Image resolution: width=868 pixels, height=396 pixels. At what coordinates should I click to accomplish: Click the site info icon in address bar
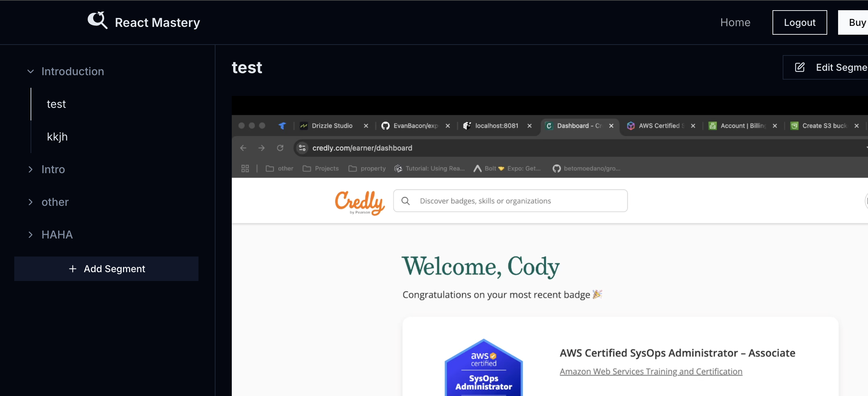302,148
